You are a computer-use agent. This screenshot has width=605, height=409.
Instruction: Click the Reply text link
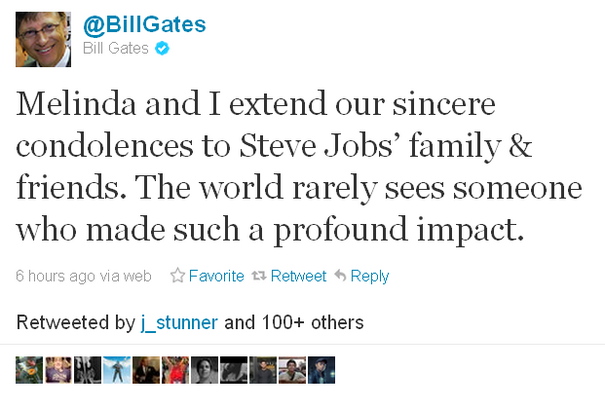(x=369, y=276)
